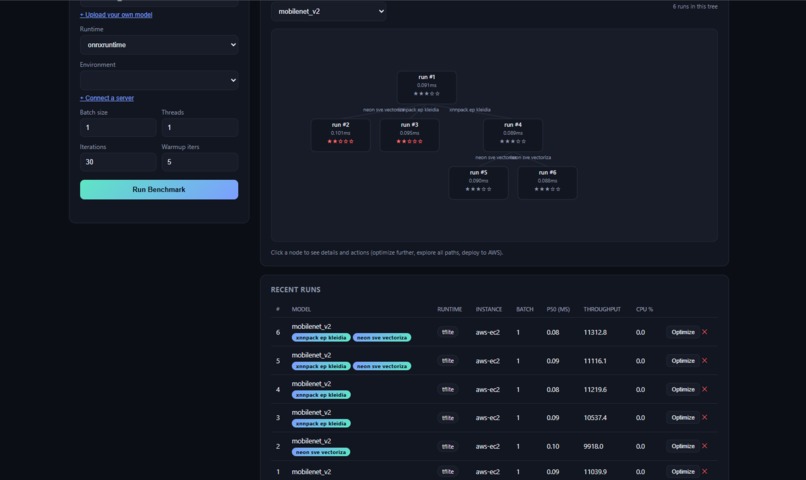The image size is (806, 480).
Task: Click throughput value 11312.8
Action: click(595, 333)
